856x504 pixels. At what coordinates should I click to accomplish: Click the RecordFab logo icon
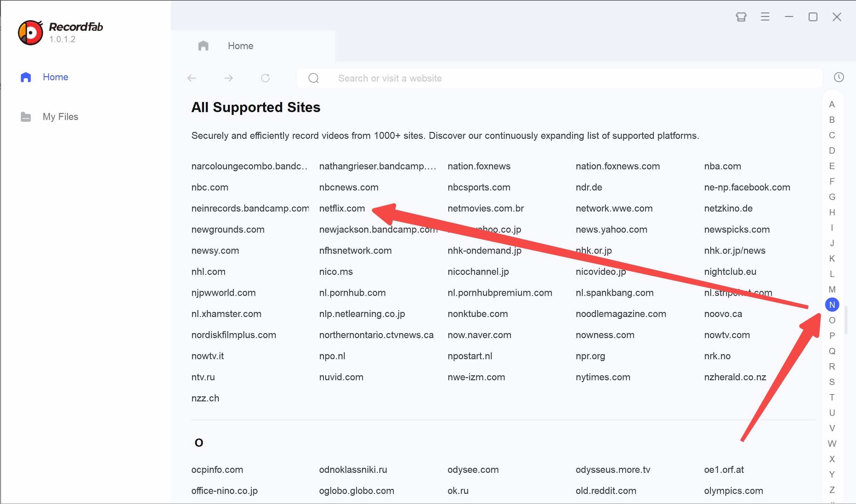click(30, 33)
